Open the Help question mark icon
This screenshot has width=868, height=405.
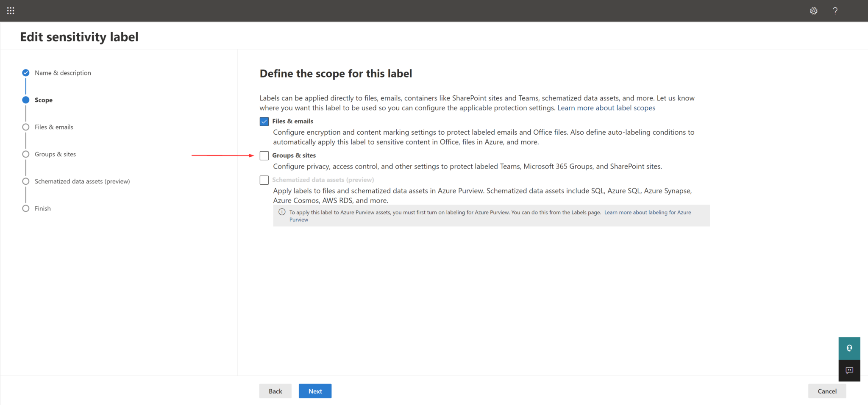(x=835, y=11)
